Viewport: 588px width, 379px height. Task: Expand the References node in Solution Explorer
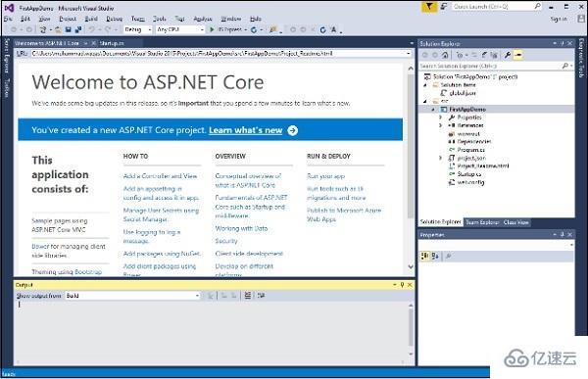point(441,125)
